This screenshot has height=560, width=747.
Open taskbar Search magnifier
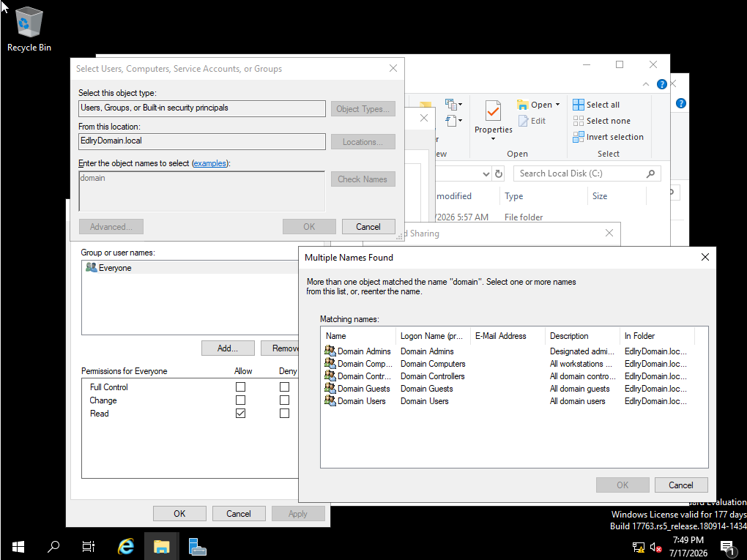point(53,547)
